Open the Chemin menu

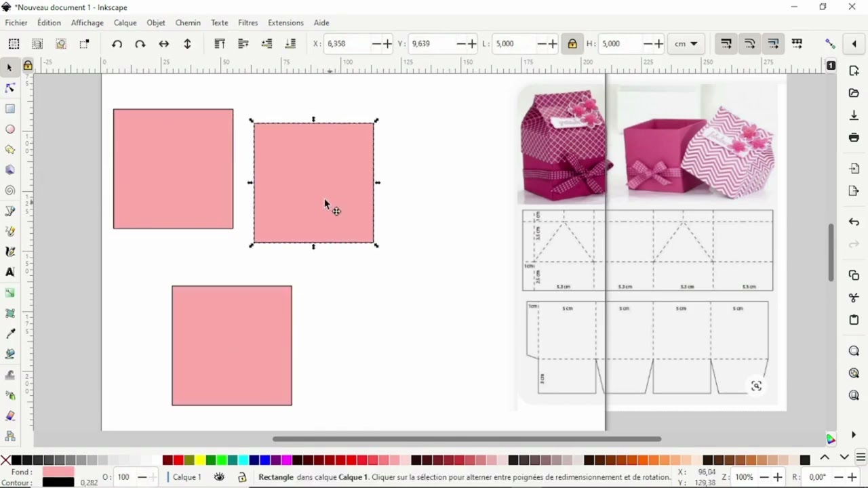tap(188, 22)
